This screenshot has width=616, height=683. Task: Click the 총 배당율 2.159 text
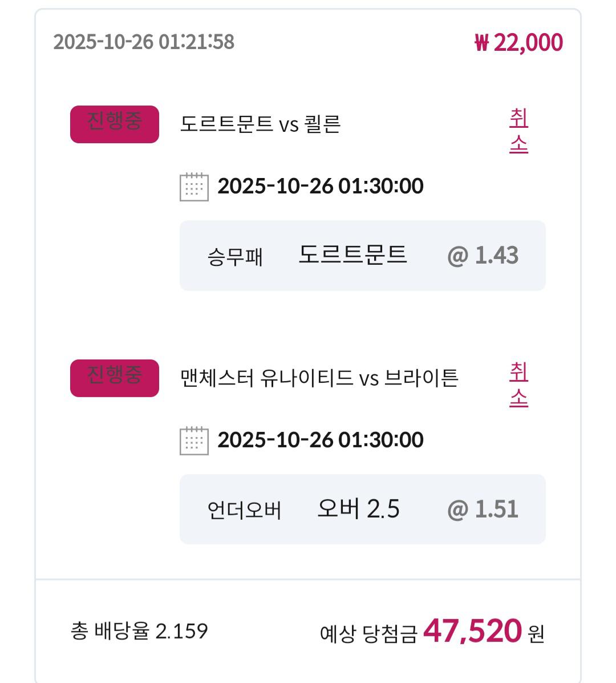[x=139, y=631]
